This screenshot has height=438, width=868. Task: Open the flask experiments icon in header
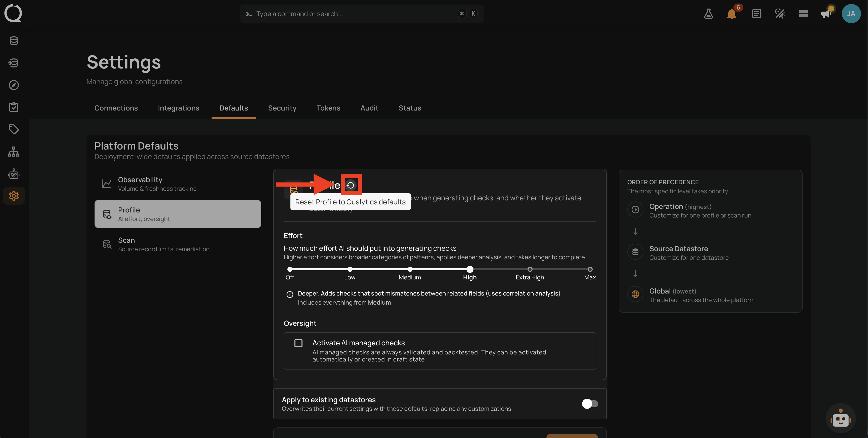point(708,14)
